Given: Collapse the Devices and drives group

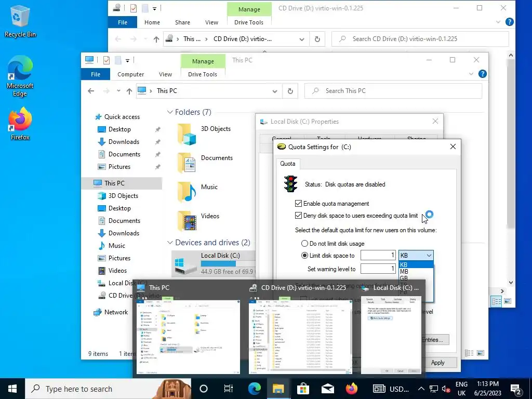Looking at the screenshot, I should click(170, 242).
